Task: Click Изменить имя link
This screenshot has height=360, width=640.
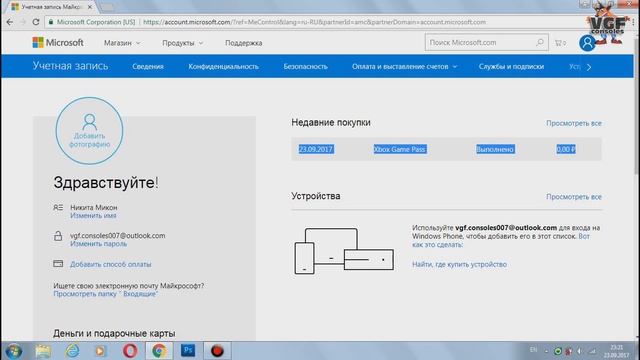Action: [93, 216]
